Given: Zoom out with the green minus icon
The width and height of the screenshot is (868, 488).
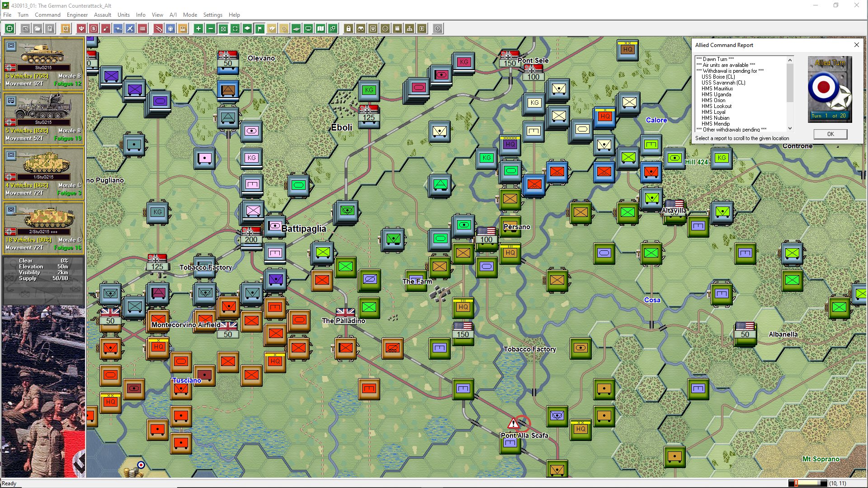Looking at the screenshot, I should (x=211, y=28).
